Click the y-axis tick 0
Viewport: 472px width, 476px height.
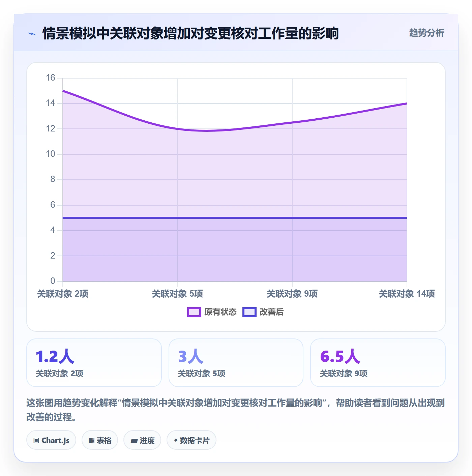tap(53, 281)
